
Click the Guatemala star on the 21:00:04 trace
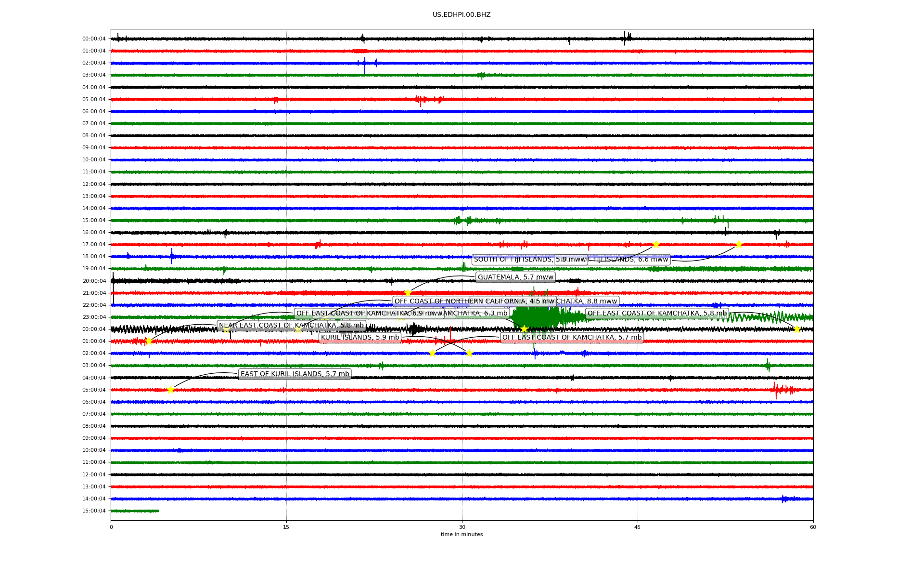point(408,293)
